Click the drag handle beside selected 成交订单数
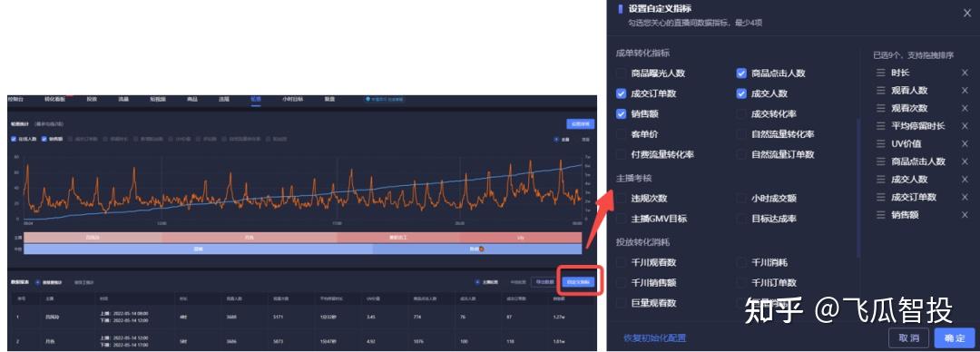Screen dimensions: 980x352 coord(880,197)
